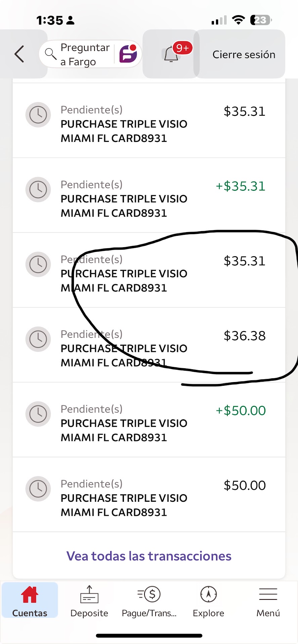Image resolution: width=298 pixels, height=644 pixels.
Task: Tap the home indicator bar
Action: point(149,636)
